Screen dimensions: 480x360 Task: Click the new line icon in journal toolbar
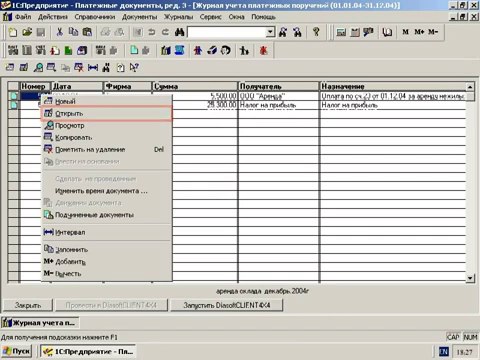click(10, 68)
